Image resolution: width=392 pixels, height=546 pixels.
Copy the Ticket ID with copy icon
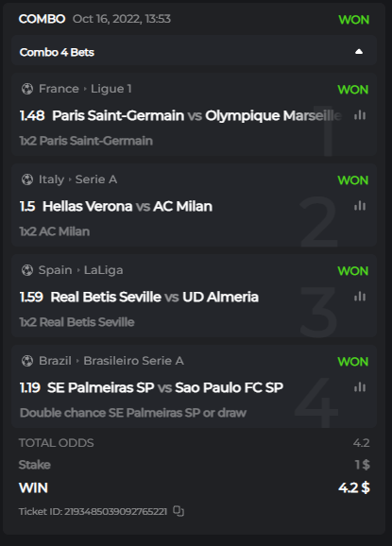pos(179,511)
